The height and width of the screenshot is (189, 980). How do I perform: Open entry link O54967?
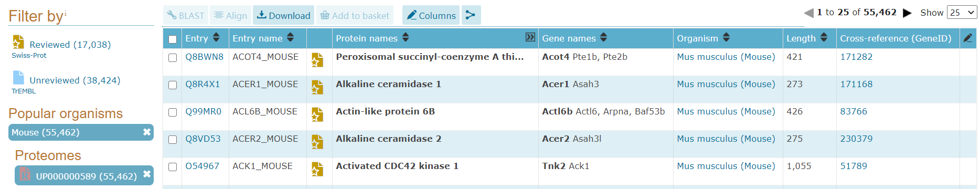[203, 166]
